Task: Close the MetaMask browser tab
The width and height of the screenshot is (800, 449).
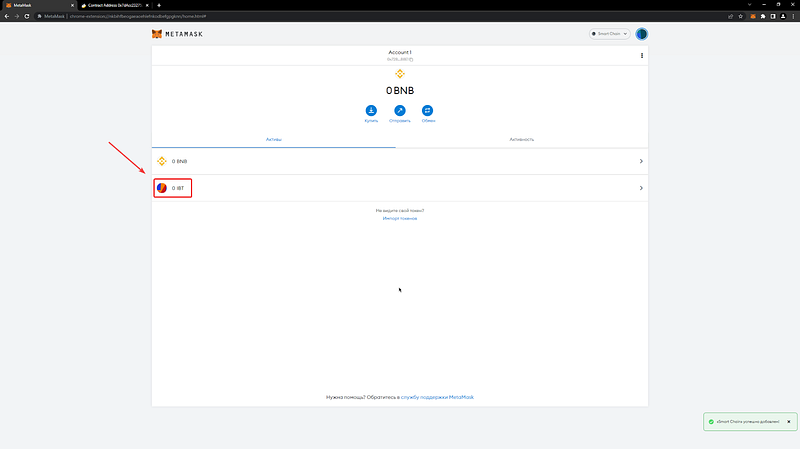Action: point(72,5)
